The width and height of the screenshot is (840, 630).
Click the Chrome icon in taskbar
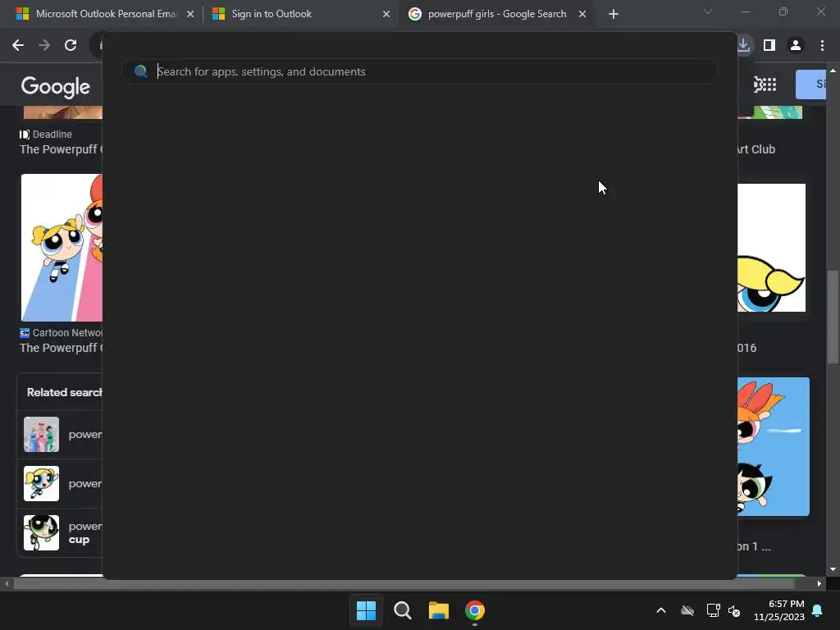[475, 610]
